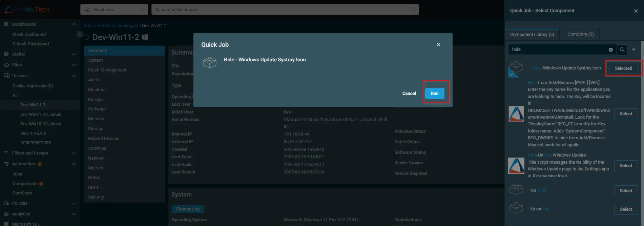Open the Security device tab
Screen dimensions: 644x226
click(124, 197)
